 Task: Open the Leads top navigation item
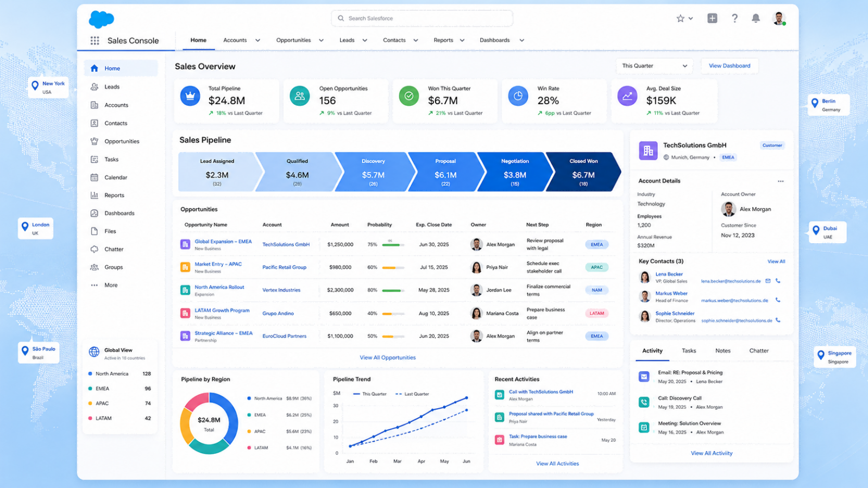[347, 40]
